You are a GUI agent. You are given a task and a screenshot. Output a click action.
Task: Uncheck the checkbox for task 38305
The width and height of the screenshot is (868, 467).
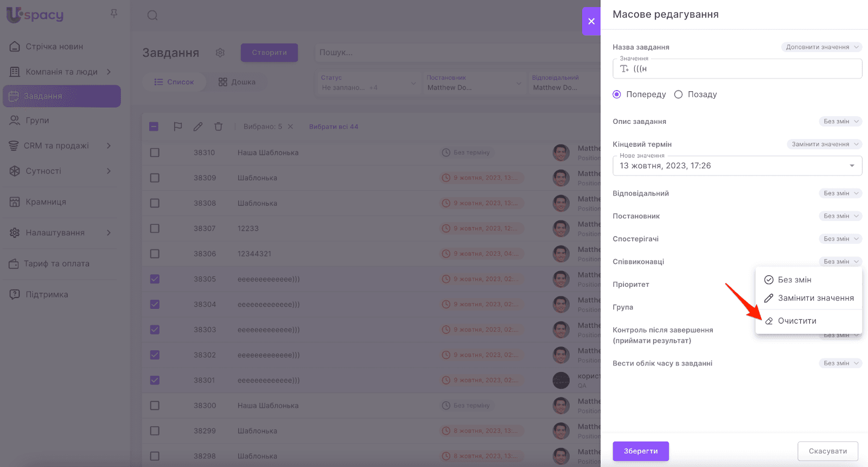point(155,279)
